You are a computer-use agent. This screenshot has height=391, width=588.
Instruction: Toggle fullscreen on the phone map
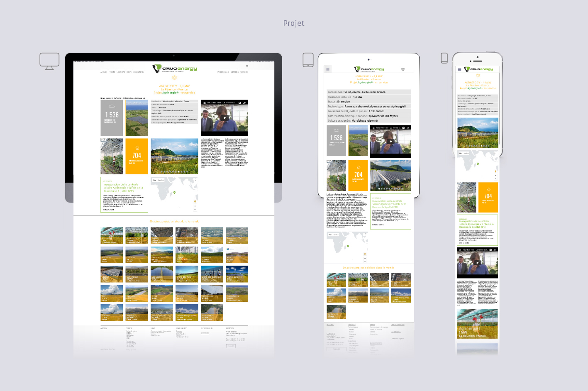pos(495,153)
